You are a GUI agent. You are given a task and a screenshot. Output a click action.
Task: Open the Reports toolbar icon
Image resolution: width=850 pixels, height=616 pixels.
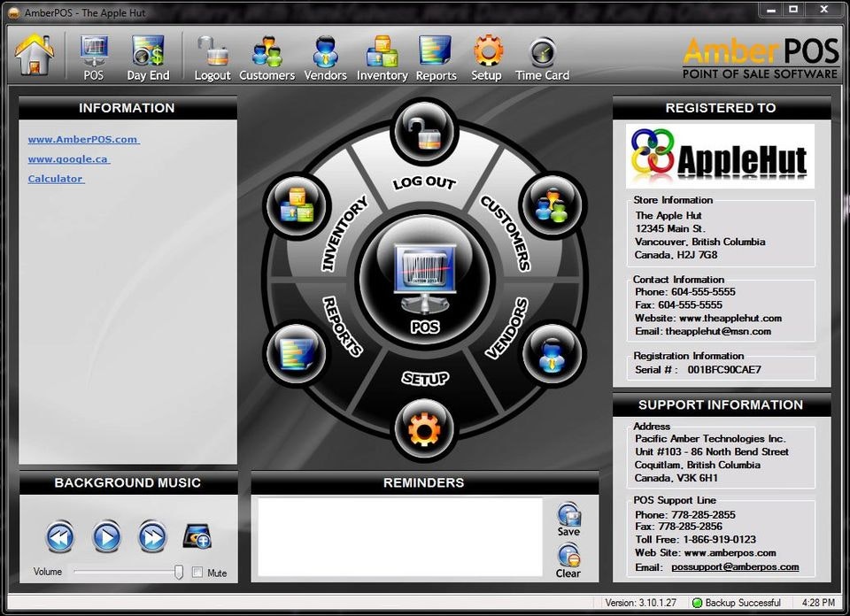tap(436, 53)
